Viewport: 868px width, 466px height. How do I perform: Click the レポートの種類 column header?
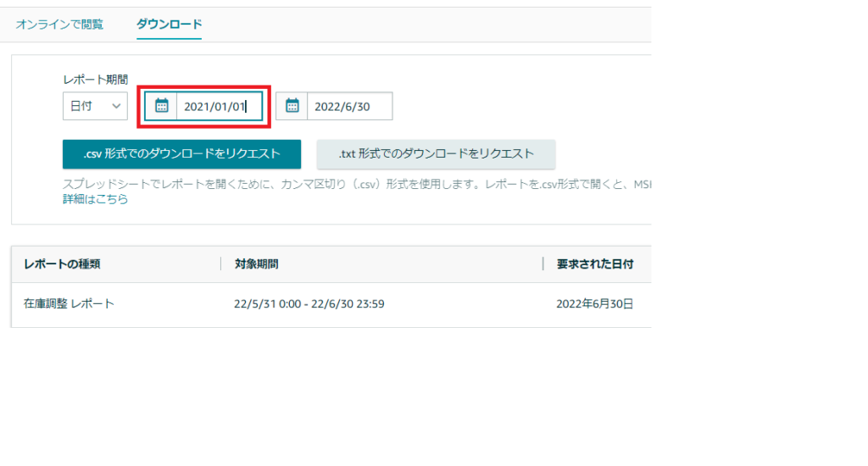point(62,264)
